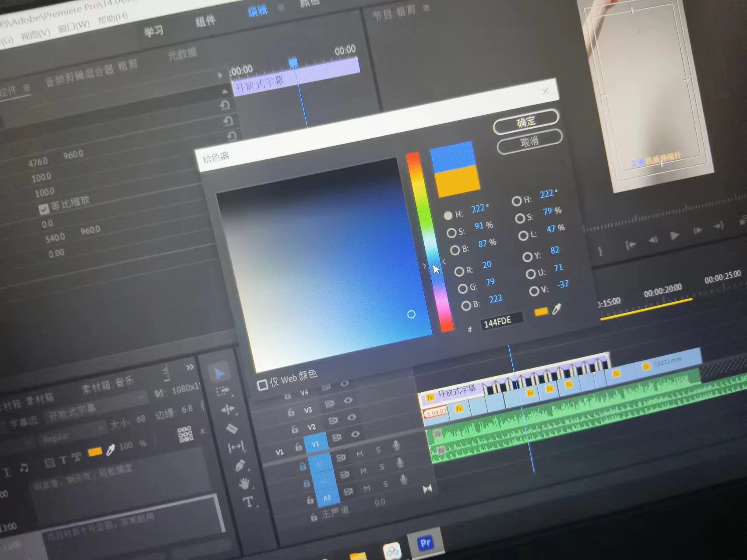This screenshot has width=747, height=560.
Task: Uncheck the 等比缩放 checkbox
Action: [x=44, y=209]
